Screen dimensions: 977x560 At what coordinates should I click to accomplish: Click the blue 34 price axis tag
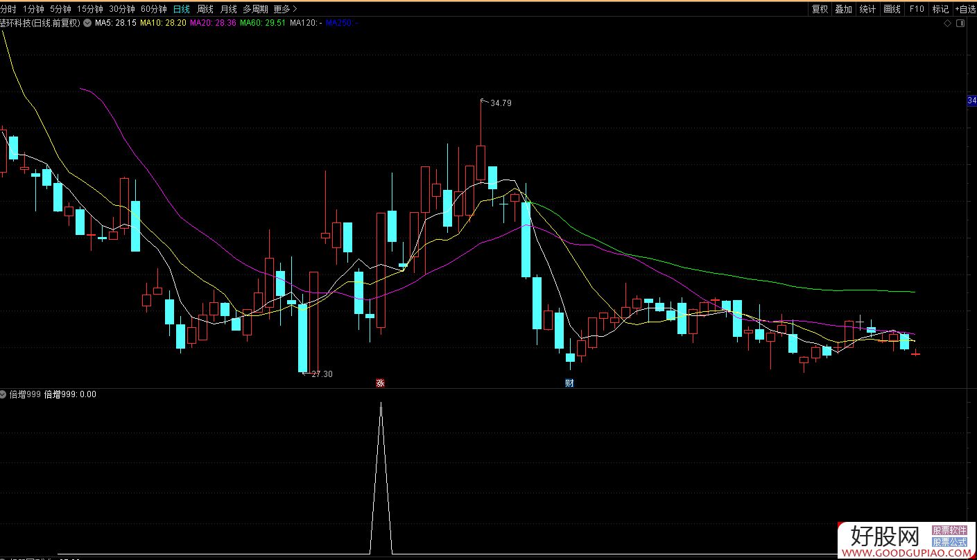[x=971, y=101]
